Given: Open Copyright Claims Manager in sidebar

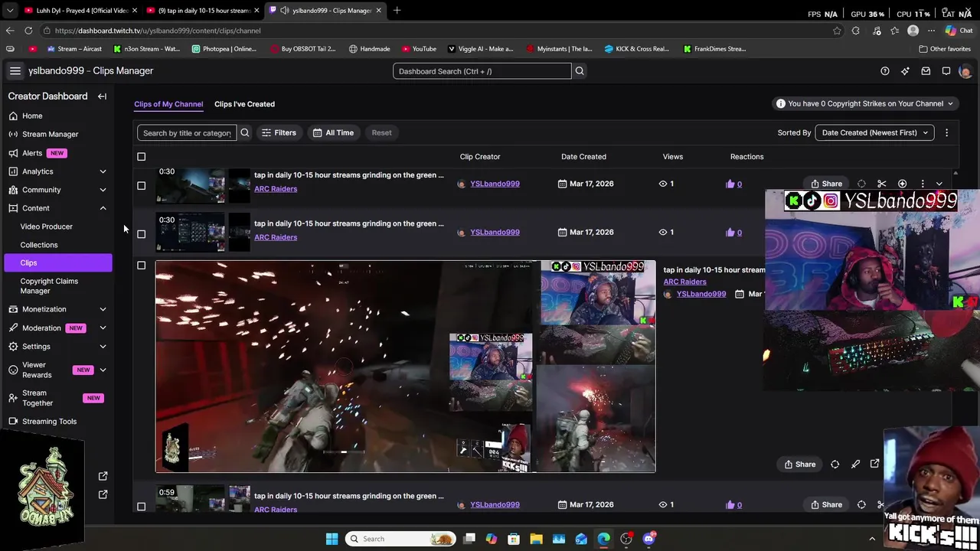Looking at the screenshot, I should pyautogui.click(x=49, y=285).
